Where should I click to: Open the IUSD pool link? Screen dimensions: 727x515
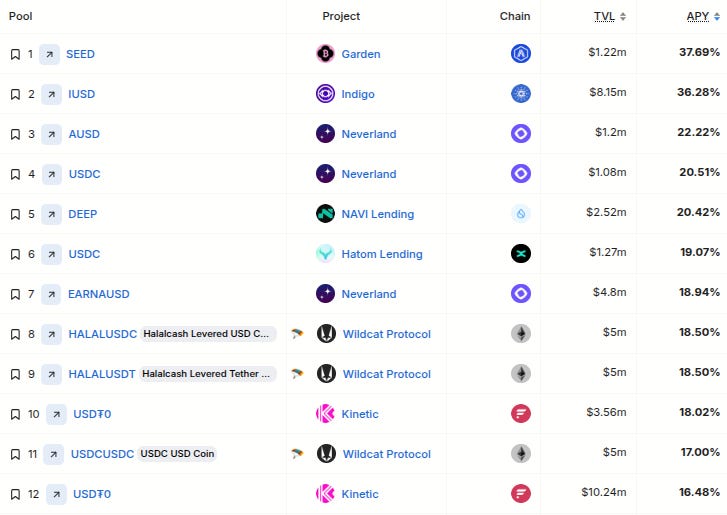(82, 94)
